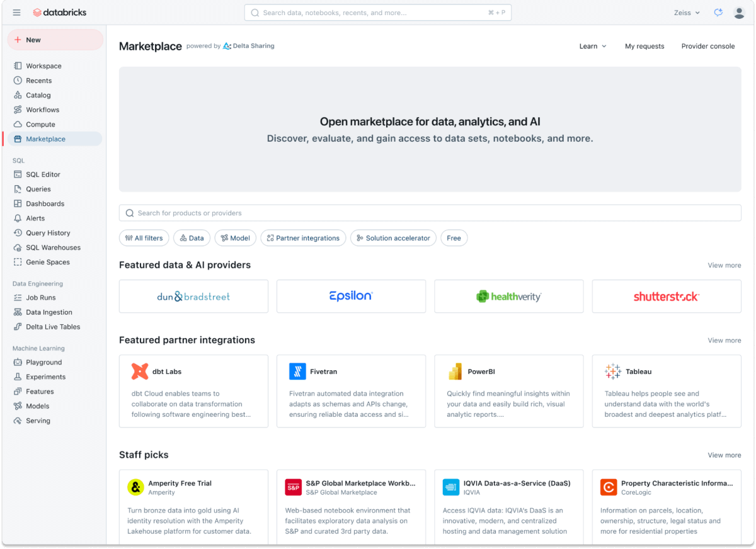Screen dimensions: 756x549
Task: Click the Queries file icon
Action: tap(18, 189)
